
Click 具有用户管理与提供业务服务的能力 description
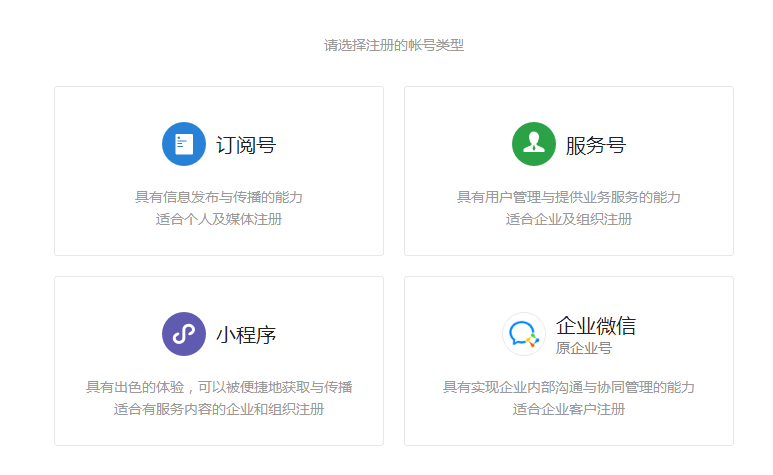click(569, 197)
